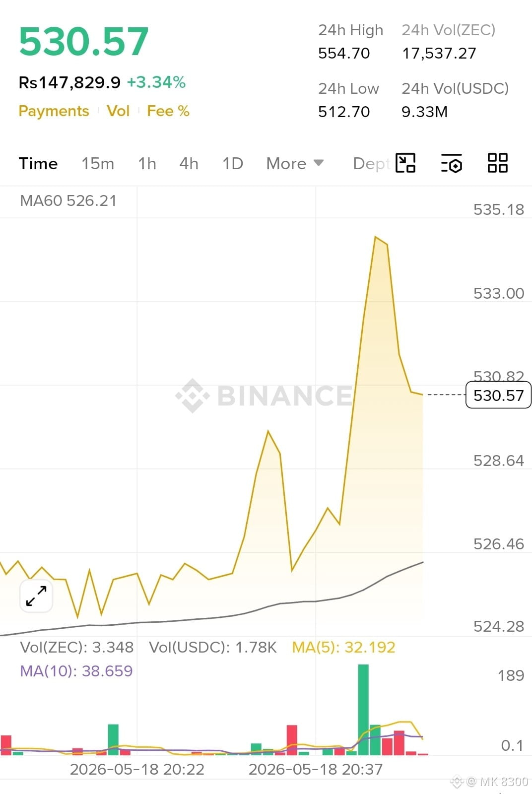This screenshot has height=794, width=532.
Task: Open the Depth chart tab
Action: point(371,163)
